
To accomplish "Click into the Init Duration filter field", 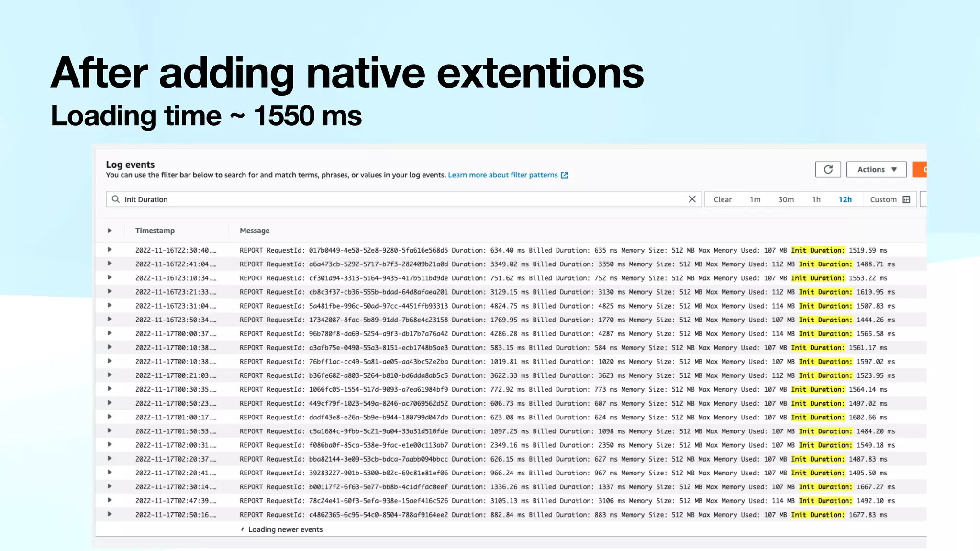I will 403,199.
